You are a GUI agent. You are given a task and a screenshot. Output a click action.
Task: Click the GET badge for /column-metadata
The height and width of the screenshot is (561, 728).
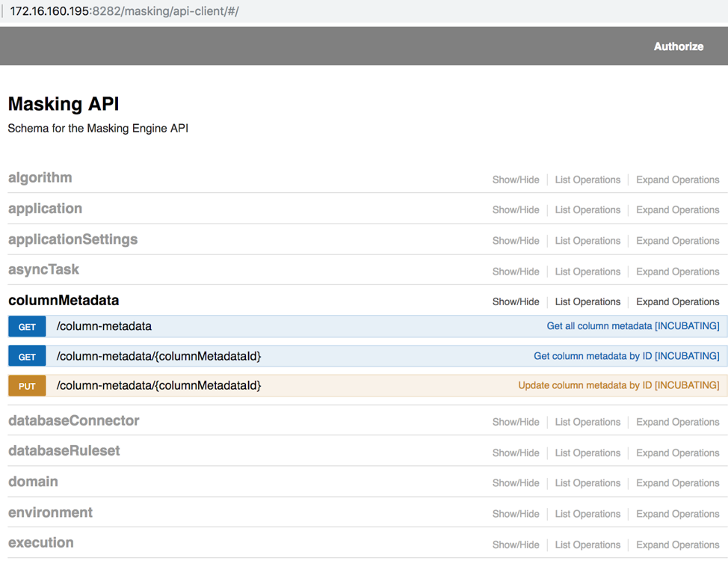point(26,326)
